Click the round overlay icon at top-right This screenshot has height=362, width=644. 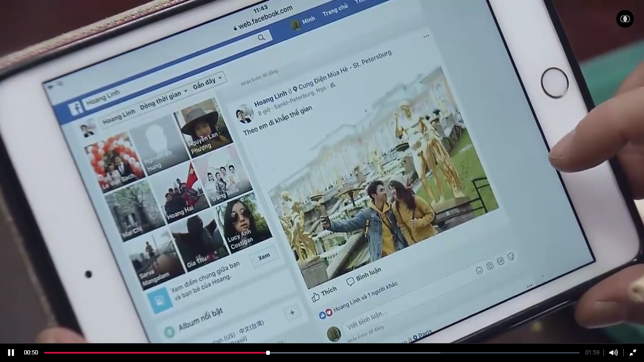[625, 19]
